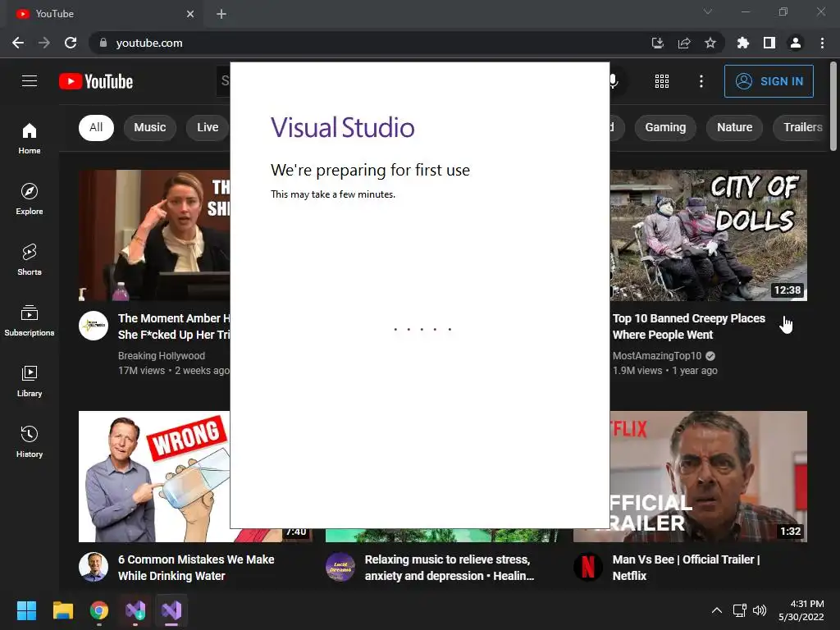Screen dimensions: 840x630
Task: Open Library in YouTube sidebar
Action: coord(30,381)
